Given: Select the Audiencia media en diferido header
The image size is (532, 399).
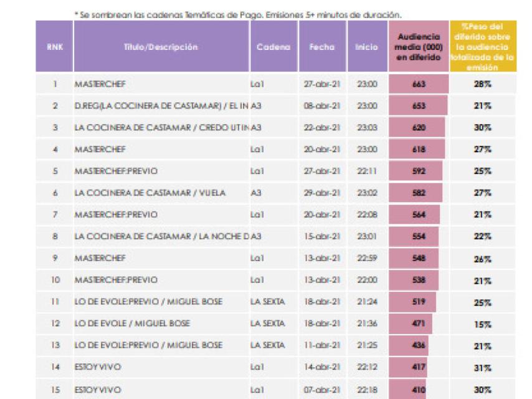Looking at the screenshot, I should click(418, 47).
